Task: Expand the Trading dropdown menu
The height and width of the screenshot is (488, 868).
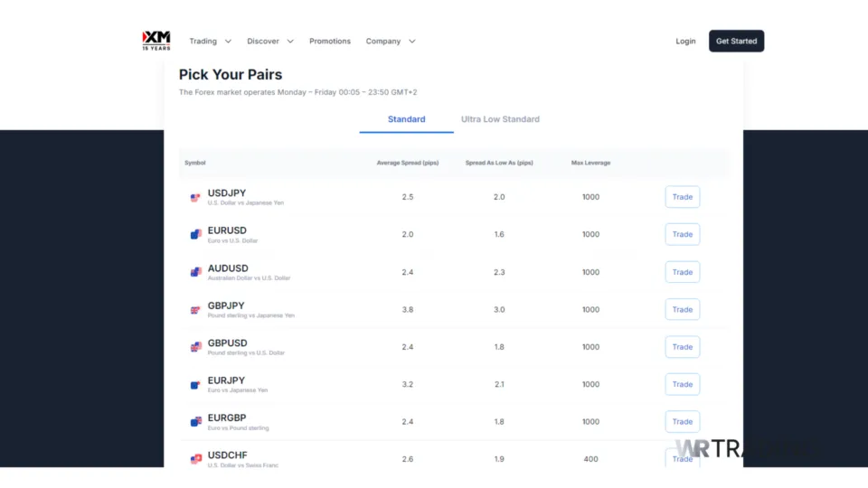Action: (210, 42)
